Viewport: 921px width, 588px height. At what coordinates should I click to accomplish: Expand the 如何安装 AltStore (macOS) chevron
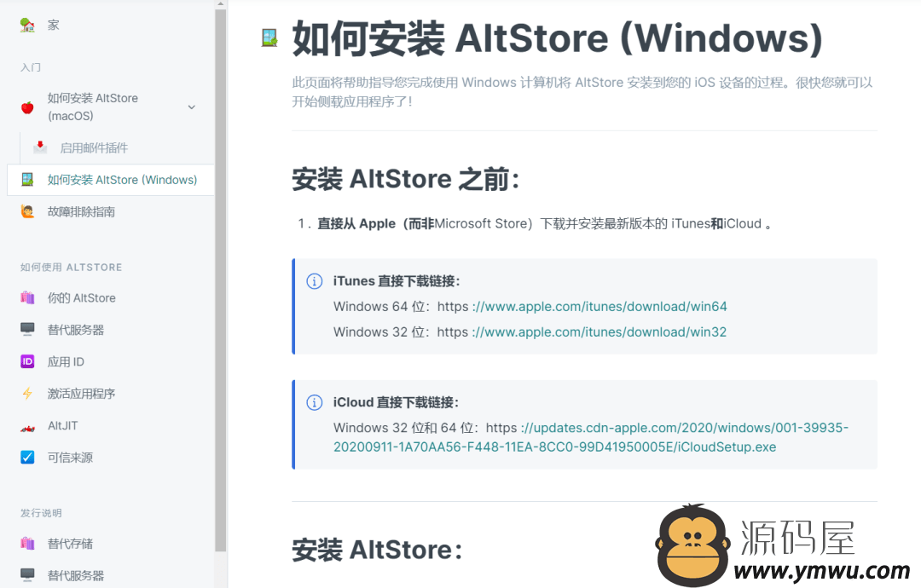(192, 107)
